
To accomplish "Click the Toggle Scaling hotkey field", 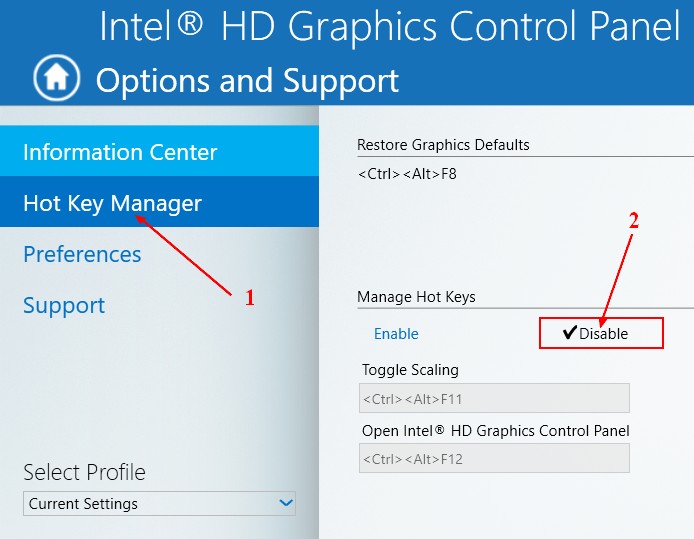I will pos(494,398).
